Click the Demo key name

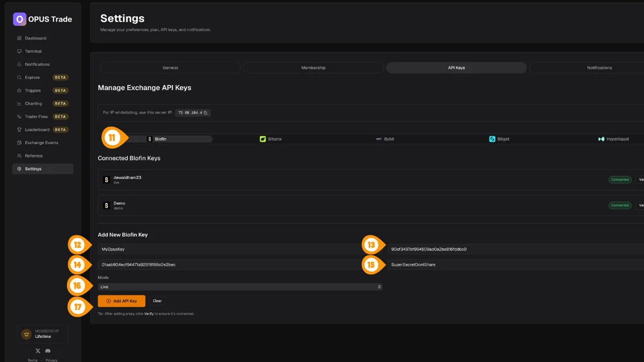[119, 203]
